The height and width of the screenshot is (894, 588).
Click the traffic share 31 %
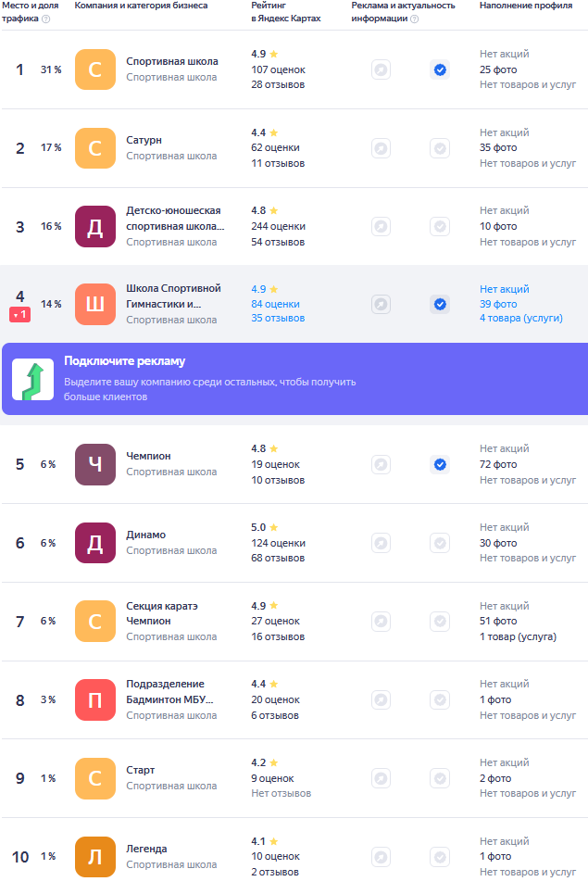[x=51, y=69]
